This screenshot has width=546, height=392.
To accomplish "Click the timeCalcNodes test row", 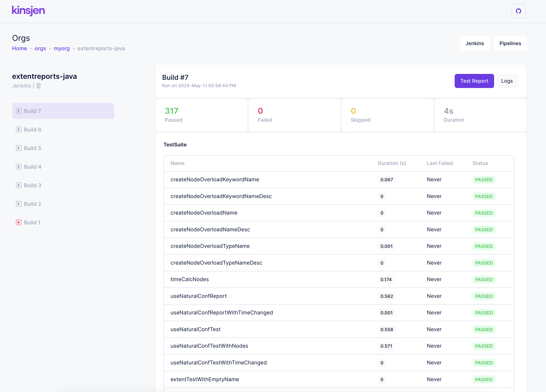I will click(x=189, y=280).
